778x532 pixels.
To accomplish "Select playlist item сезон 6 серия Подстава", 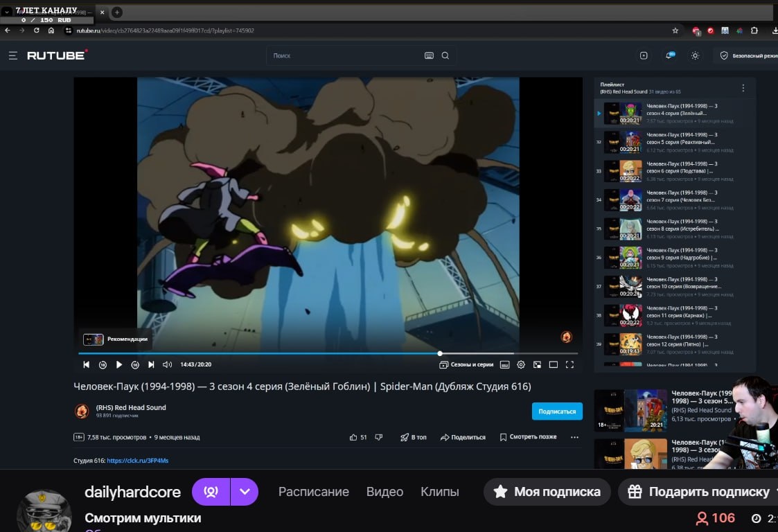I will 675,170.
